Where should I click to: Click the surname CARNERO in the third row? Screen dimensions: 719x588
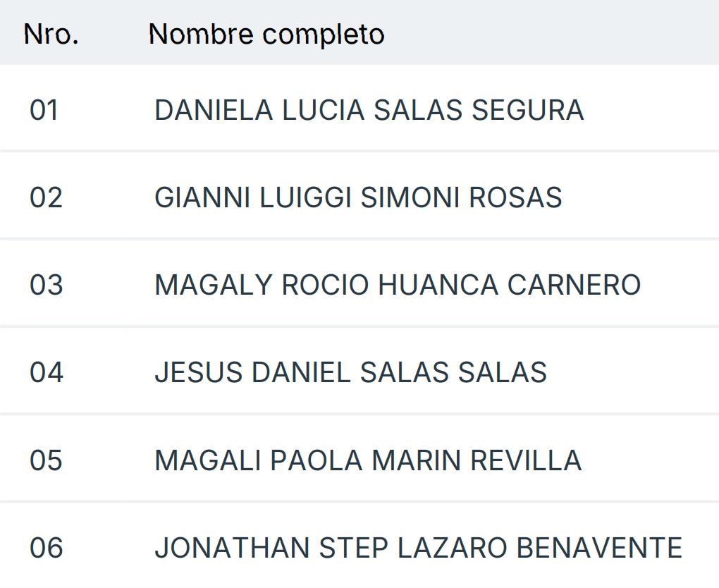(x=574, y=286)
